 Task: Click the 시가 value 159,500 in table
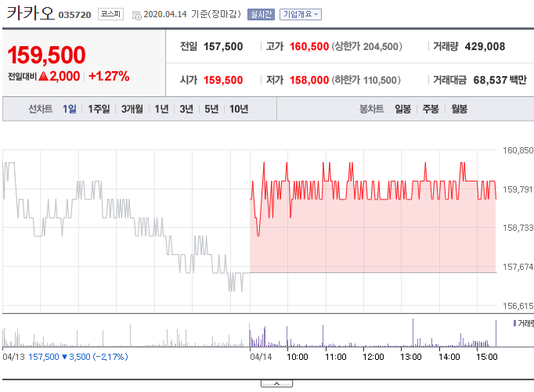223,81
